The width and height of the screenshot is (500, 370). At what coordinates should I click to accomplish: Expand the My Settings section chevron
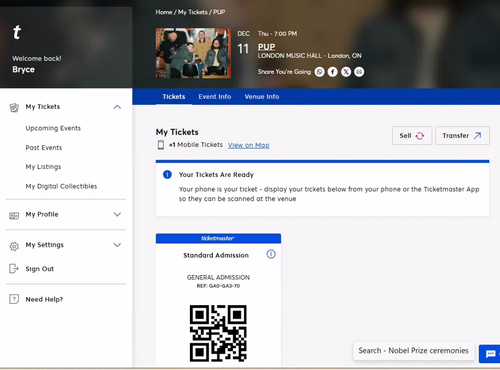pos(117,245)
